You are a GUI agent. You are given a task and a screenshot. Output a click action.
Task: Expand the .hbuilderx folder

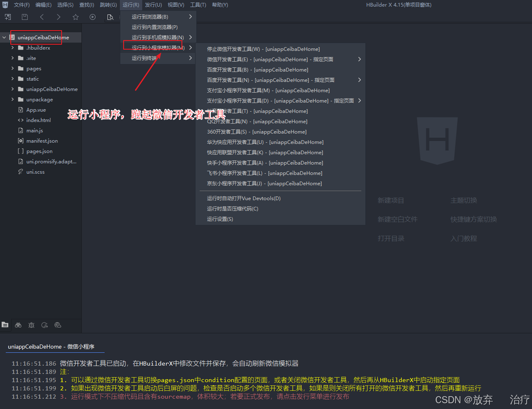(x=12, y=48)
